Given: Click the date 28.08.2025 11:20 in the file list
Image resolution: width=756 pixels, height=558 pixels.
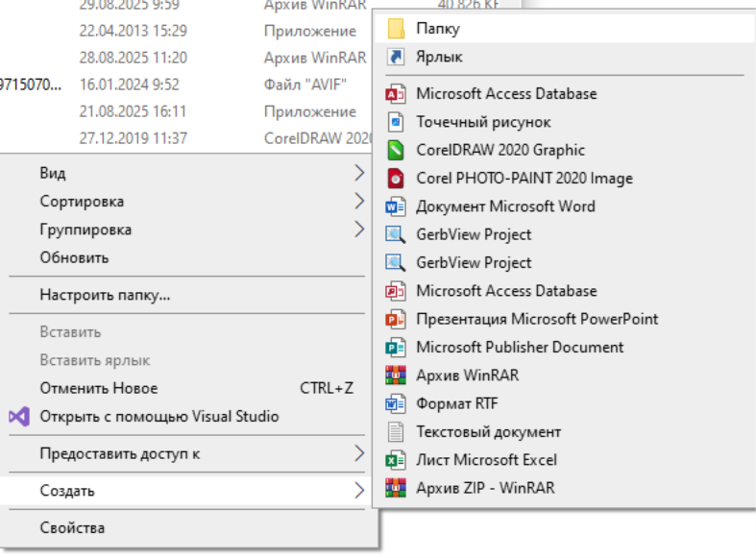Looking at the screenshot, I should pos(134,58).
